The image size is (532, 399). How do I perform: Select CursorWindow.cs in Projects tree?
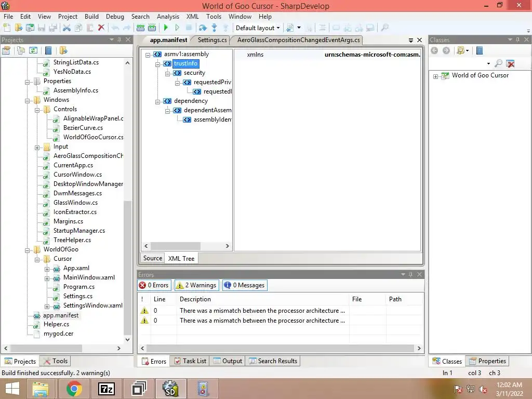tap(78, 175)
